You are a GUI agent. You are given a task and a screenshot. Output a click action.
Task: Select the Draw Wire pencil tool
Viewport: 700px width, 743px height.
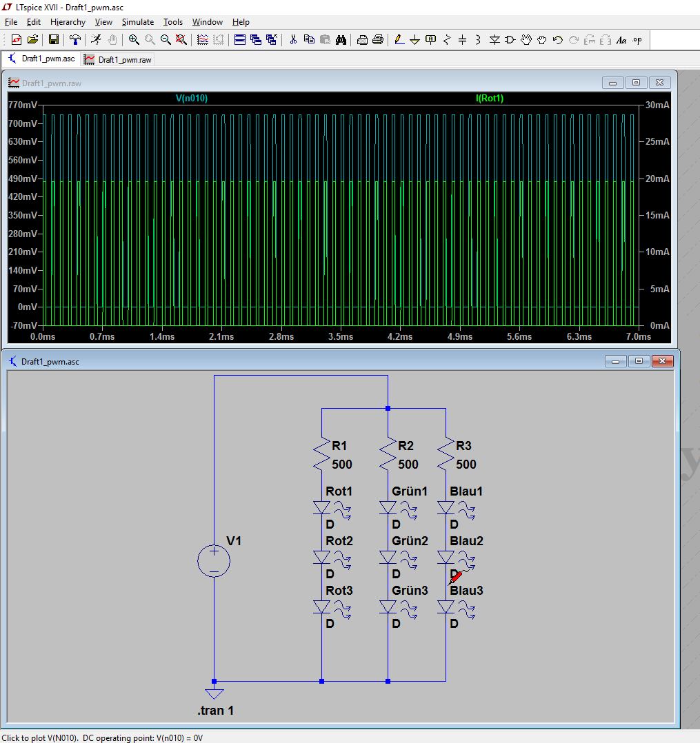pyautogui.click(x=399, y=40)
